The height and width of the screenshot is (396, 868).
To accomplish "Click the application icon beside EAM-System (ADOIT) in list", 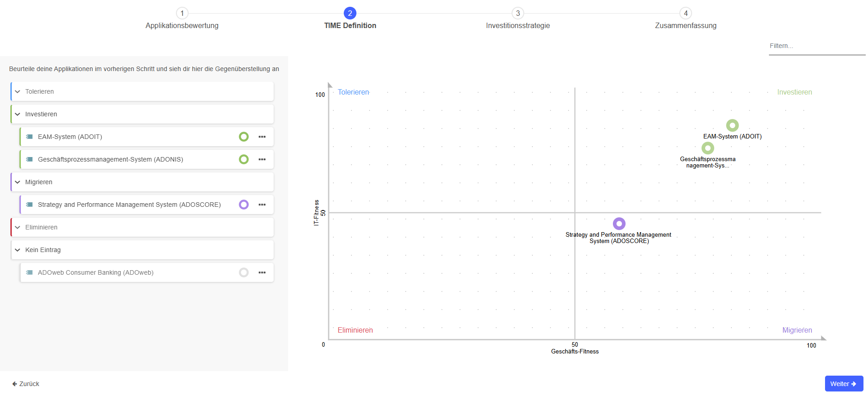I will click(29, 137).
